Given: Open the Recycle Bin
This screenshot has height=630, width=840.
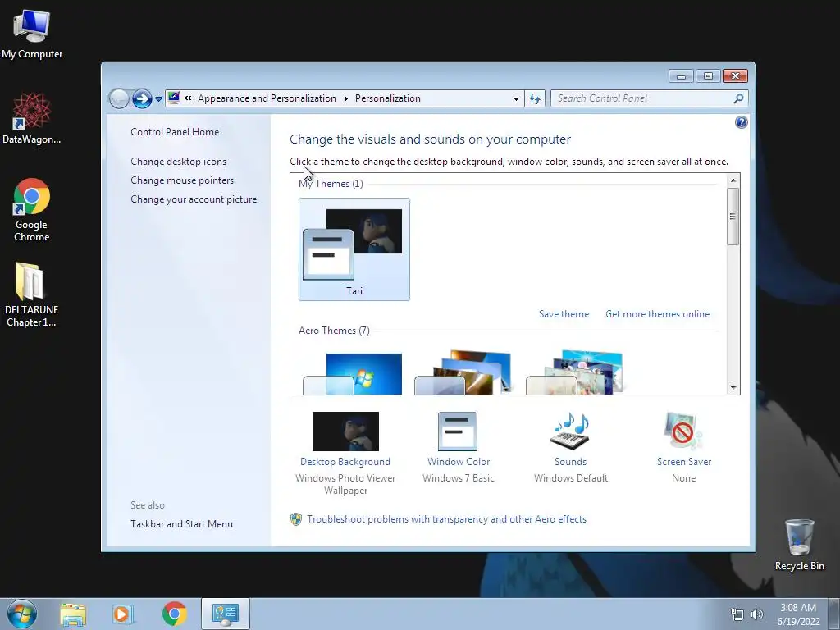Looking at the screenshot, I should coord(799,545).
